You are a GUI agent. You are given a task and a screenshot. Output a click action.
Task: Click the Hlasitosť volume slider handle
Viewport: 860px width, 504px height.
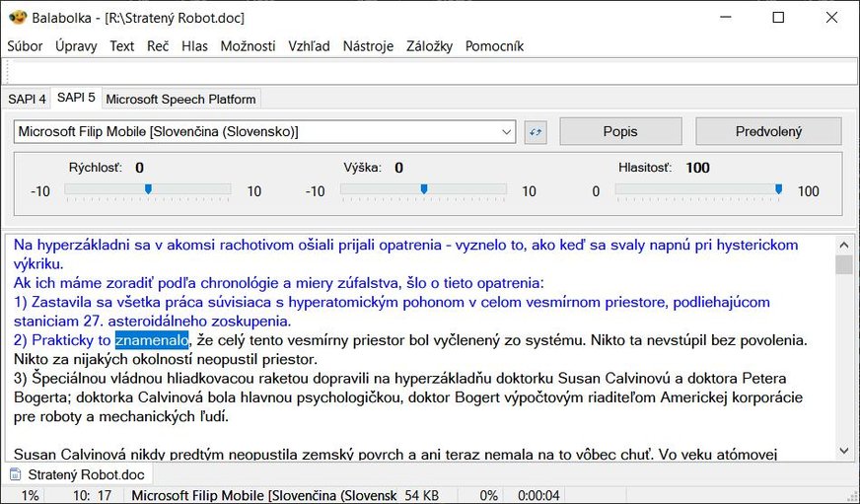[778, 189]
